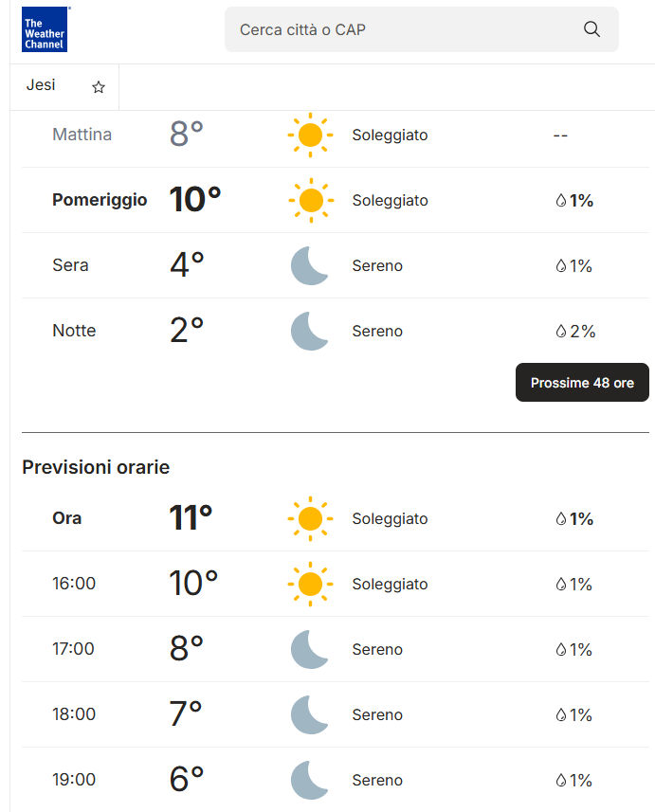Click the sun icon for 16:00
Image resolution: width=655 pixels, height=812 pixels.
pyautogui.click(x=310, y=585)
